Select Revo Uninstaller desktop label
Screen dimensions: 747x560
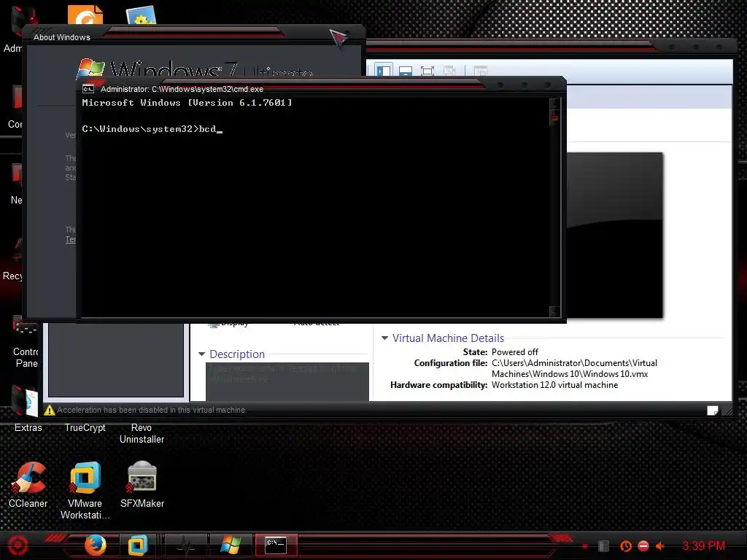(x=142, y=433)
